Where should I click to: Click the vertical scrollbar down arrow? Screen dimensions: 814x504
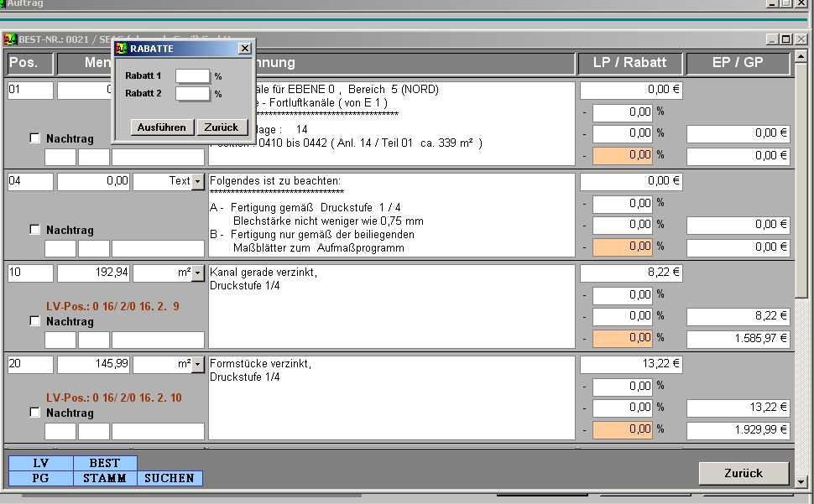(802, 481)
